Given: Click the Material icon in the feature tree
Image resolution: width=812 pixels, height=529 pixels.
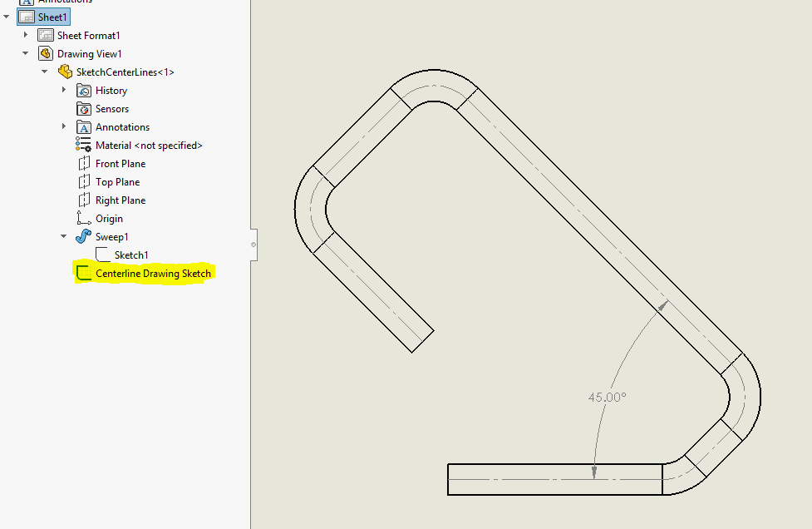Looking at the screenshot, I should 83,146.
